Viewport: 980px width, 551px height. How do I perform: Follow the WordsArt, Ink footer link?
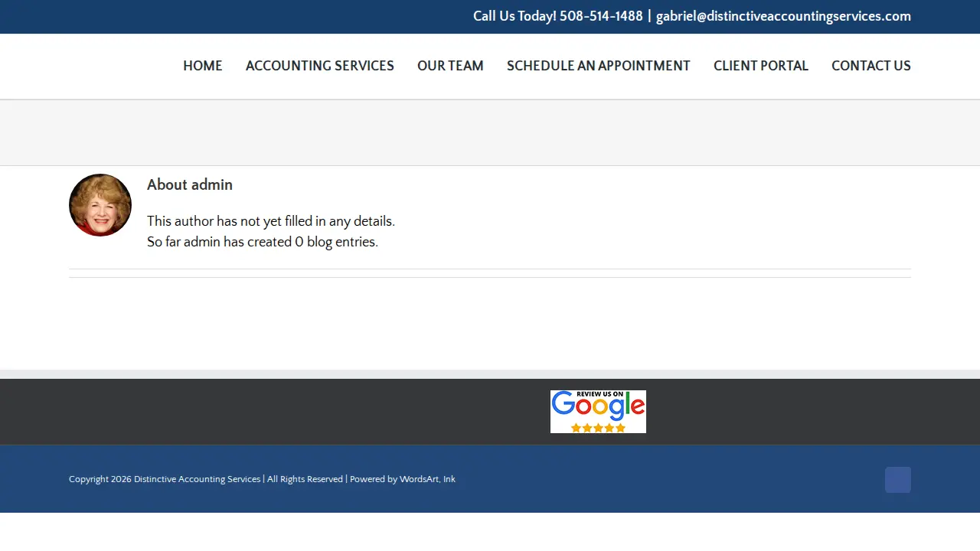point(427,479)
